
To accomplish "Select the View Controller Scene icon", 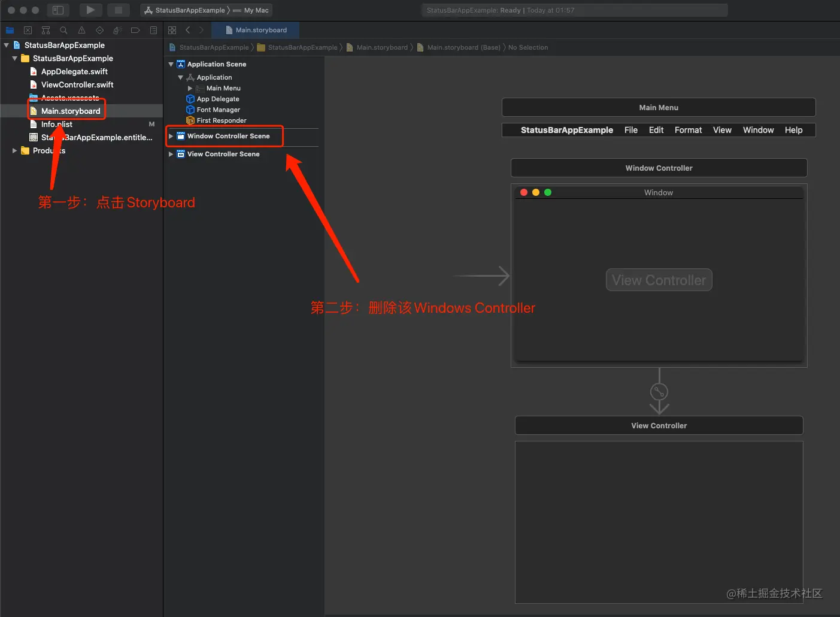I will pos(181,154).
